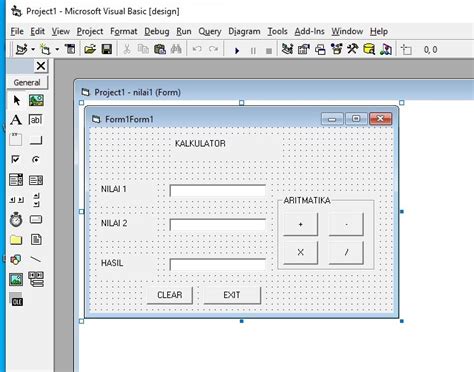Select the ComboBox control tool
This screenshot has height=372, width=474.
pos(16,180)
